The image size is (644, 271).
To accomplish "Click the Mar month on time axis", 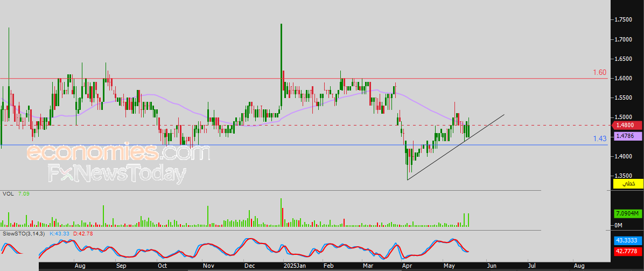I will 368,267.
